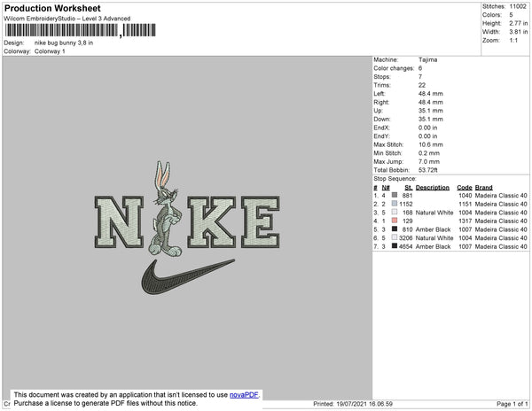Click the pink swatch for stop 129
The height and width of the screenshot is (411, 532).
point(395,221)
